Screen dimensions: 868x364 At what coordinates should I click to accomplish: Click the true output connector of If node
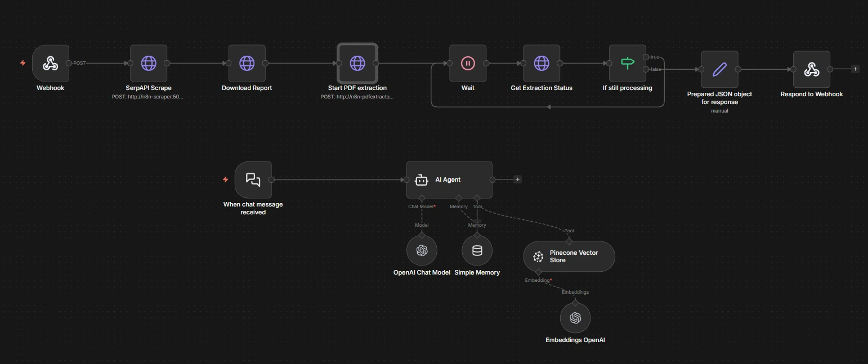pos(646,57)
